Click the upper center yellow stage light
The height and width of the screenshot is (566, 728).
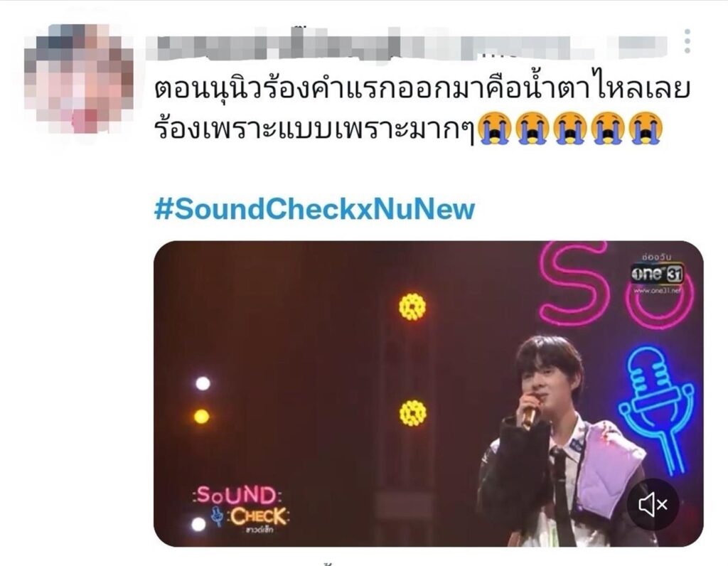412,307
